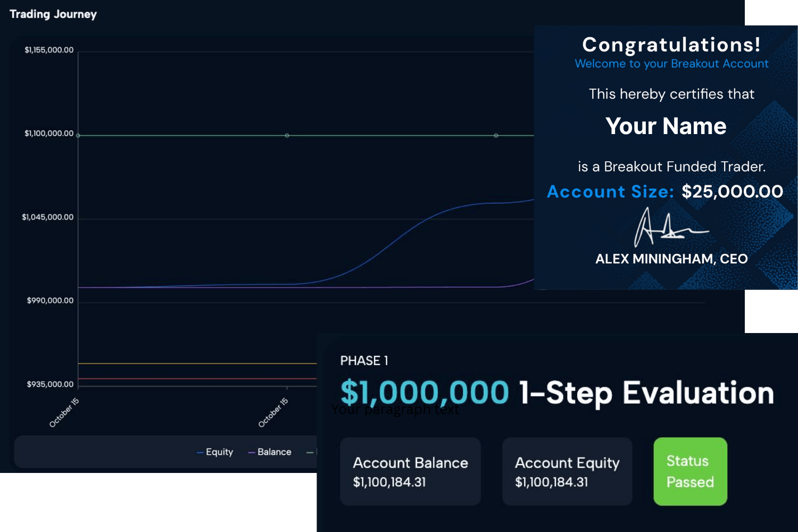Click the $1,155,000.00 y-axis label

click(49, 50)
